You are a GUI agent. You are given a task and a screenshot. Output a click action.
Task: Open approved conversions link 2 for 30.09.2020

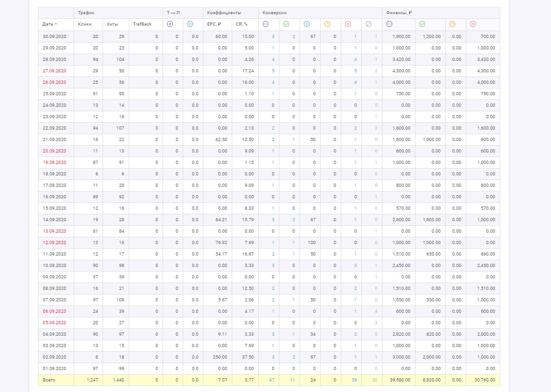click(294, 36)
